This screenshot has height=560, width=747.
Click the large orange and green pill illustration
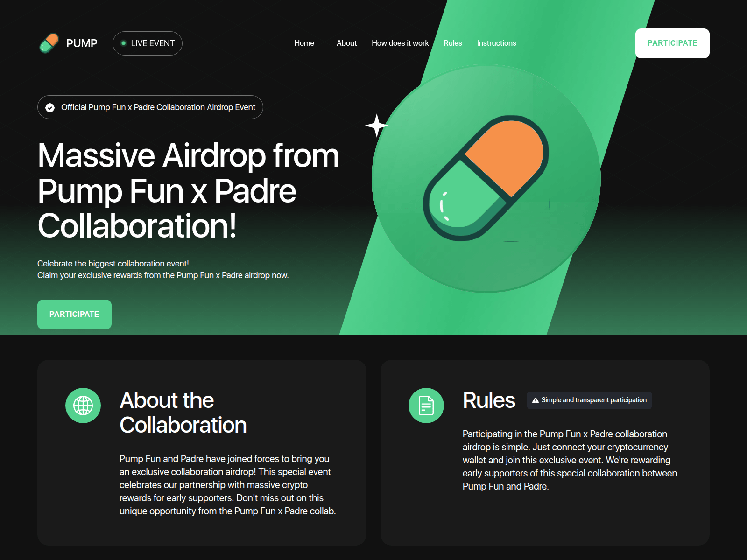click(486, 178)
